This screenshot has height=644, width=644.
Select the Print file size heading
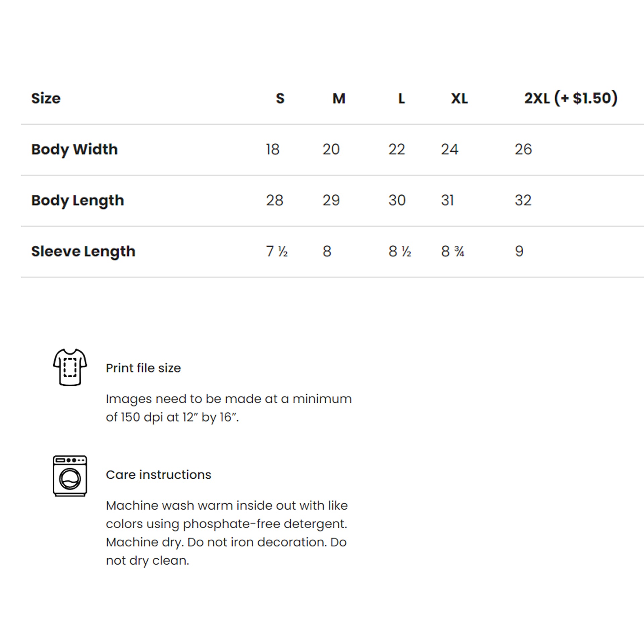143,368
